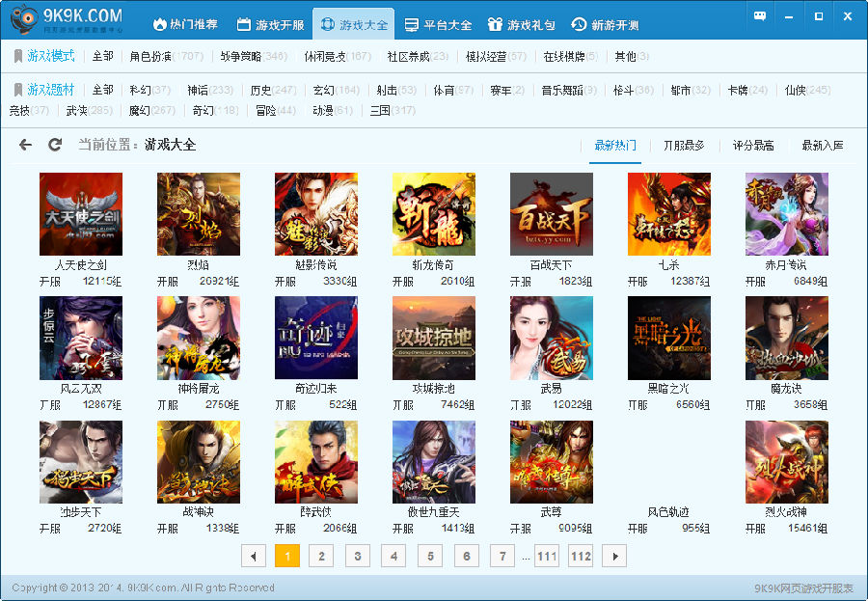
Task: Open the 新游开测 tab
Action: 605,24
